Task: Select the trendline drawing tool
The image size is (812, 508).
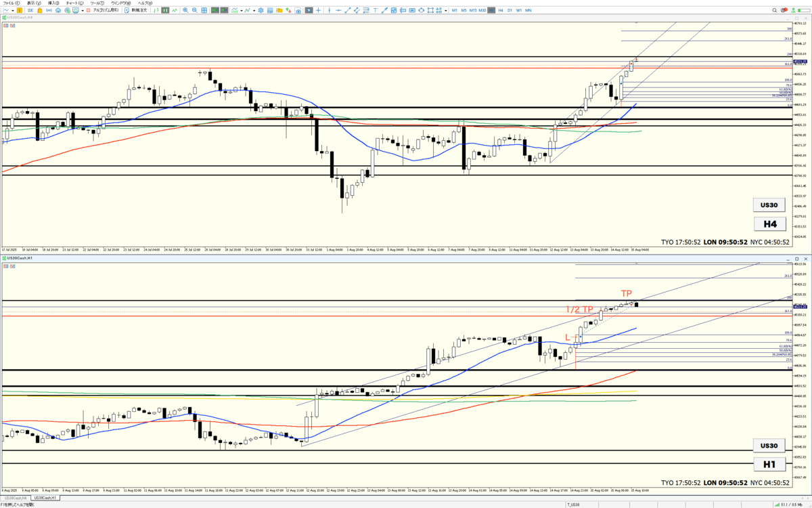Action: tap(348, 10)
